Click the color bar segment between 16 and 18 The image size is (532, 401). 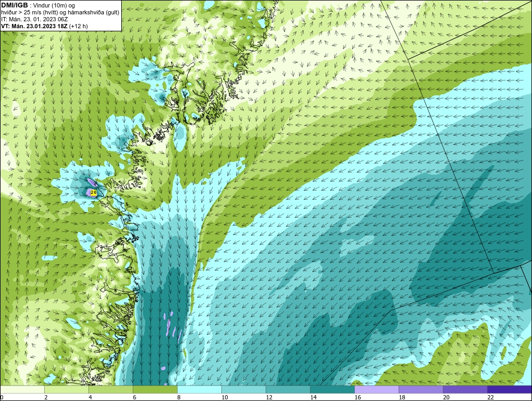point(377,389)
